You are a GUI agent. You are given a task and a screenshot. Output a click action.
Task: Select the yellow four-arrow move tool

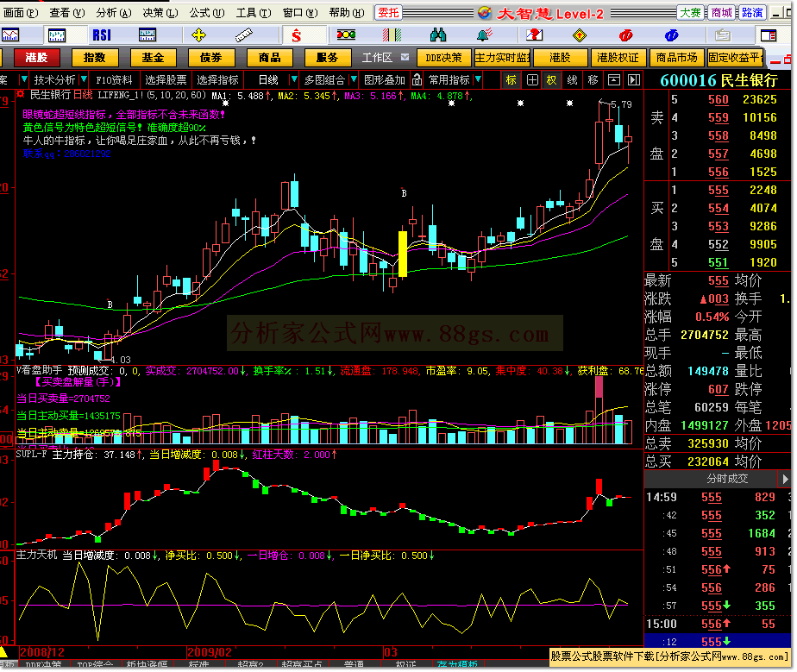[x=198, y=35]
